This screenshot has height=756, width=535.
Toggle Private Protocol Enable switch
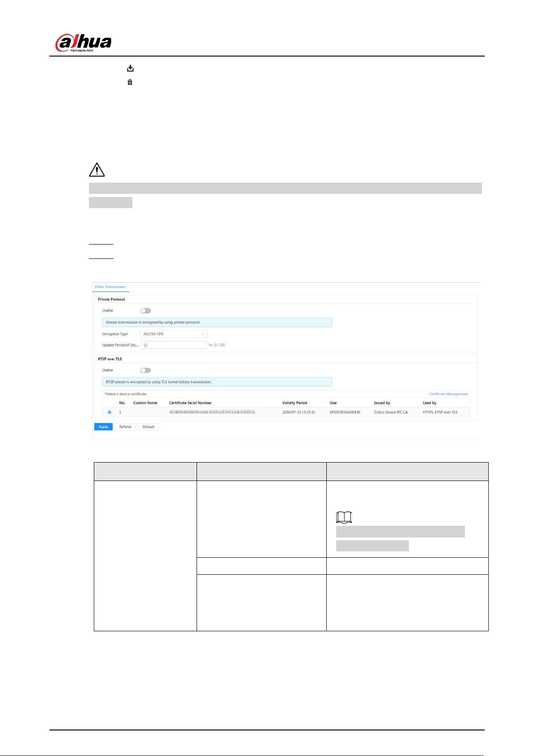click(145, 310)
